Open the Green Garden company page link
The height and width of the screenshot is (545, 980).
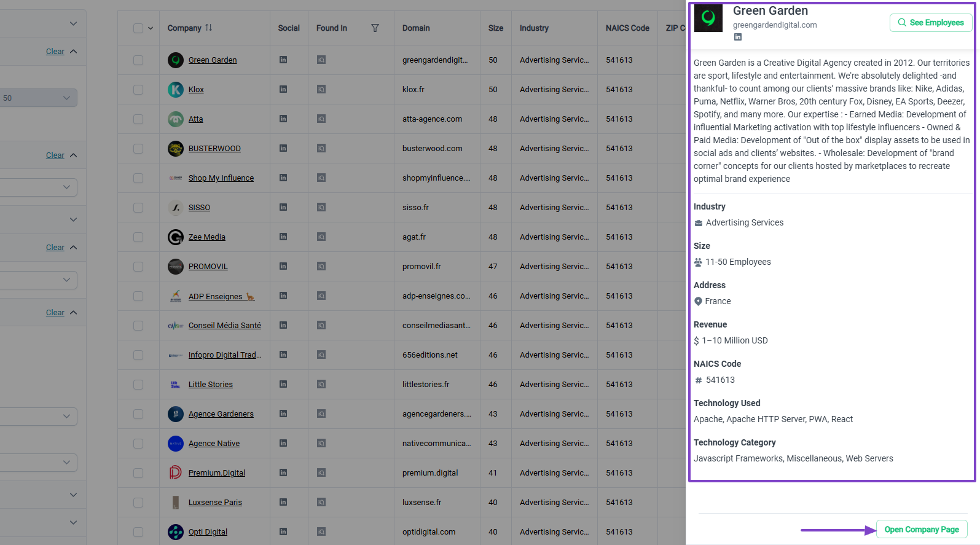point(213,60)
